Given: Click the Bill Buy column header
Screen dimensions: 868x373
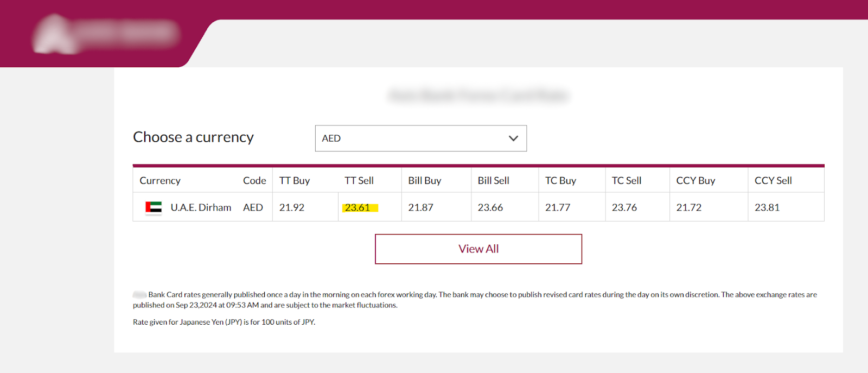Looking at the screenshot, I should tap(425, 181).
